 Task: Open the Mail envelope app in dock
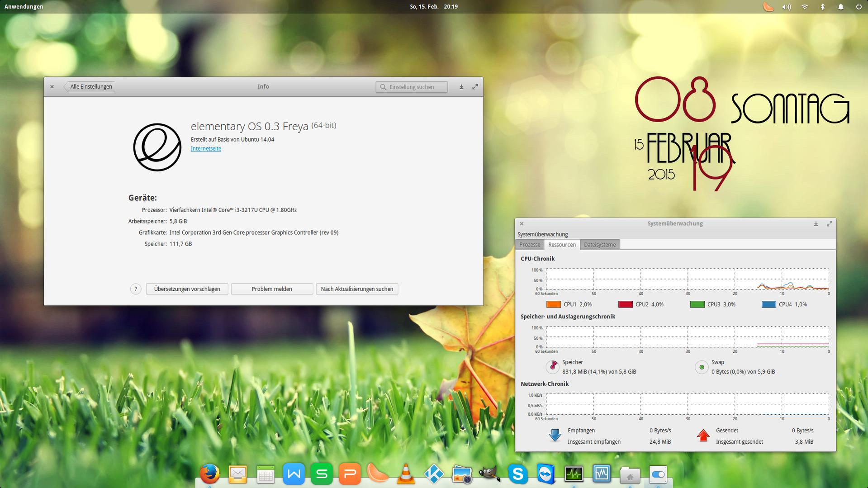click(x=237, y=474)
